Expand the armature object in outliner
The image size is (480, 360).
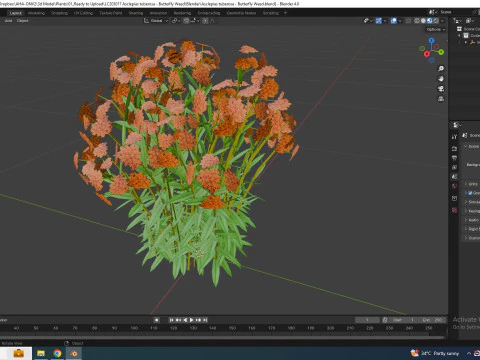pos(466,42)
